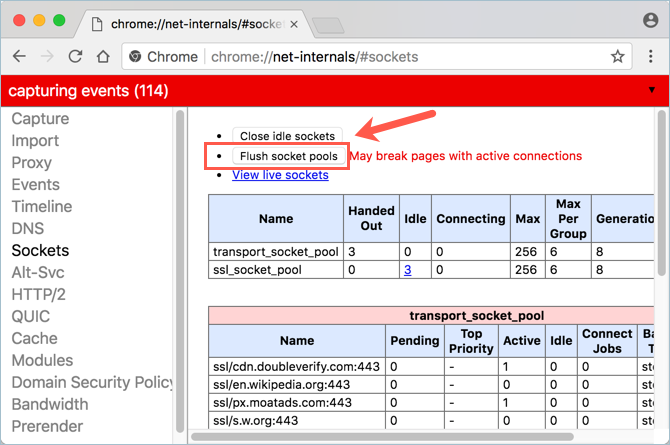The image size is (670, 445).
Task: Click the browser back arrow
Action: click(19, 56)
